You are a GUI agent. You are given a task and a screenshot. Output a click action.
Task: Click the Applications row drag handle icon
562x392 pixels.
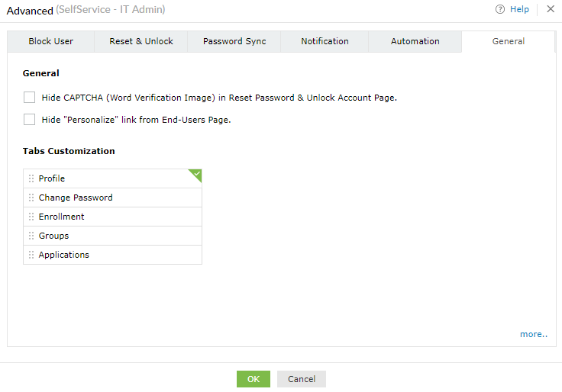click(31, 255)
